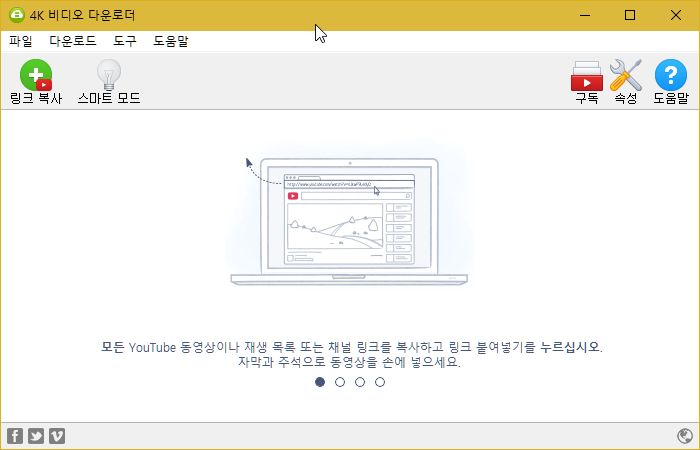Image resolution: width=700 pixels, height=450 pixels.
Task: Open the 파일 menu
Action: point(21,41)
